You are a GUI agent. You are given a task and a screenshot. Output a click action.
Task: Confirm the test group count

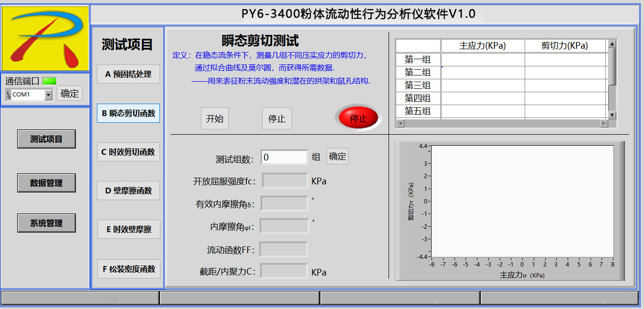click(x=337, y=156)
